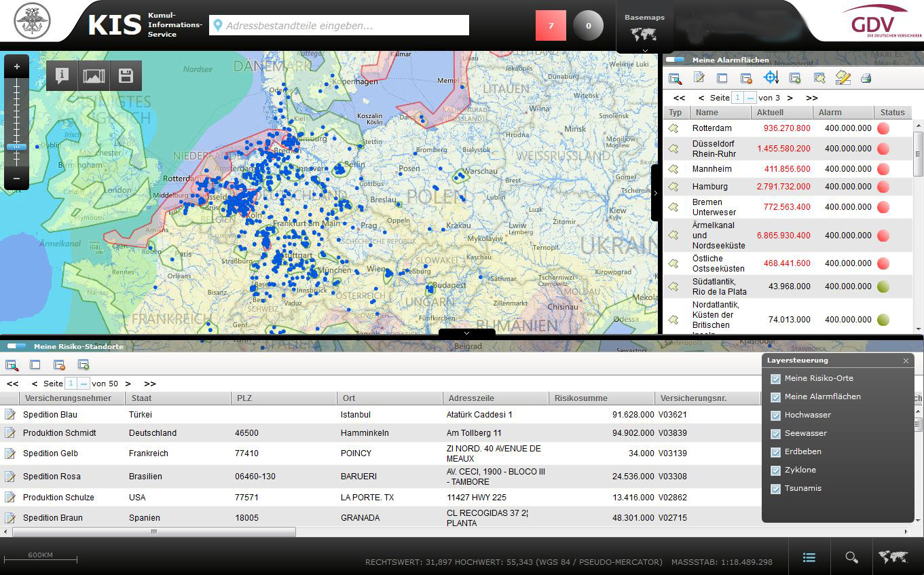Collapse the right panel with side arrow
The height and width of the screenshot is (575, 924).
pos(655,193)
